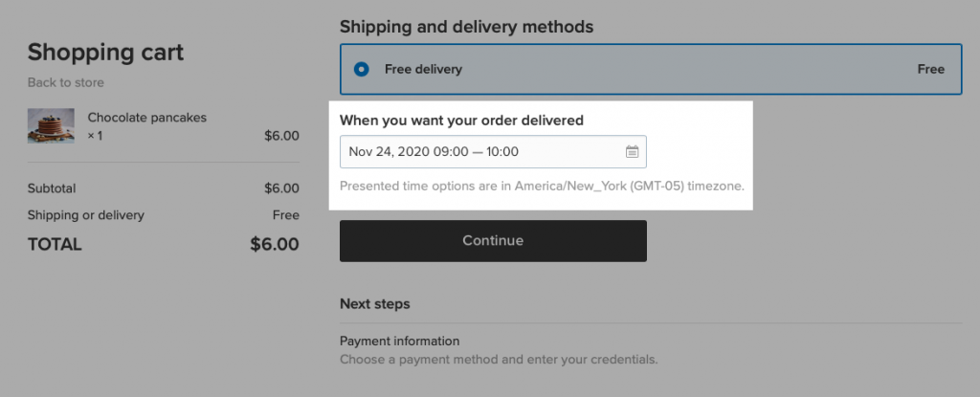Click the Shipping or delivery row label
980x397 pixels.
pyautogui.click(x=85, y=215)
